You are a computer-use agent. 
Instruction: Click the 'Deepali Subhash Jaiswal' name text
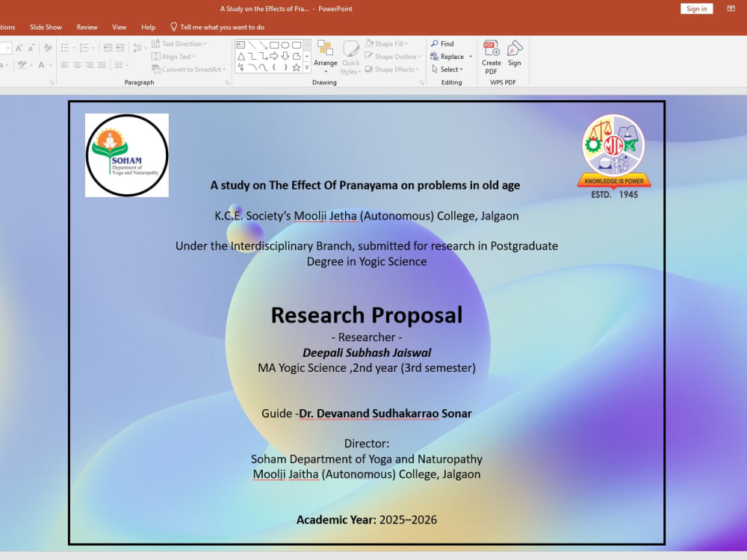tap(366, 353)
